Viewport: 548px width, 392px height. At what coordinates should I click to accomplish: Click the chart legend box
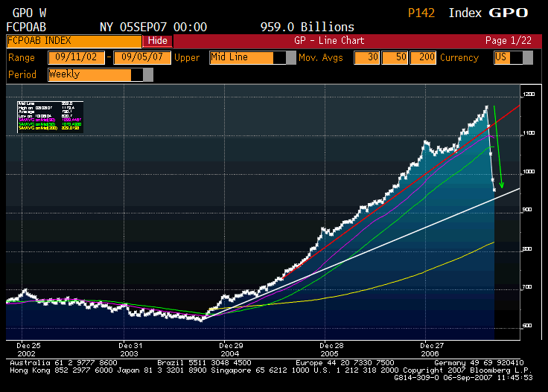click(x=49, y=116)
